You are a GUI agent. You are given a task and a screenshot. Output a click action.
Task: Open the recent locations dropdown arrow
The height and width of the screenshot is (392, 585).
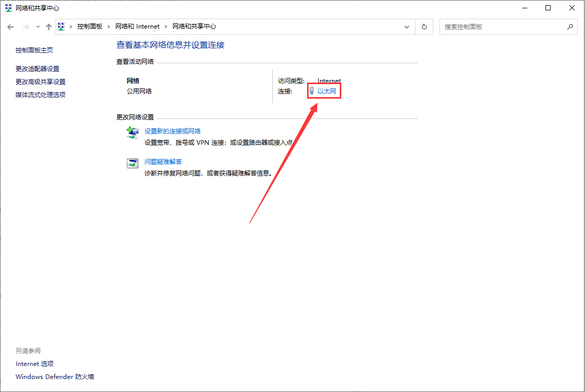coord(38,27)
